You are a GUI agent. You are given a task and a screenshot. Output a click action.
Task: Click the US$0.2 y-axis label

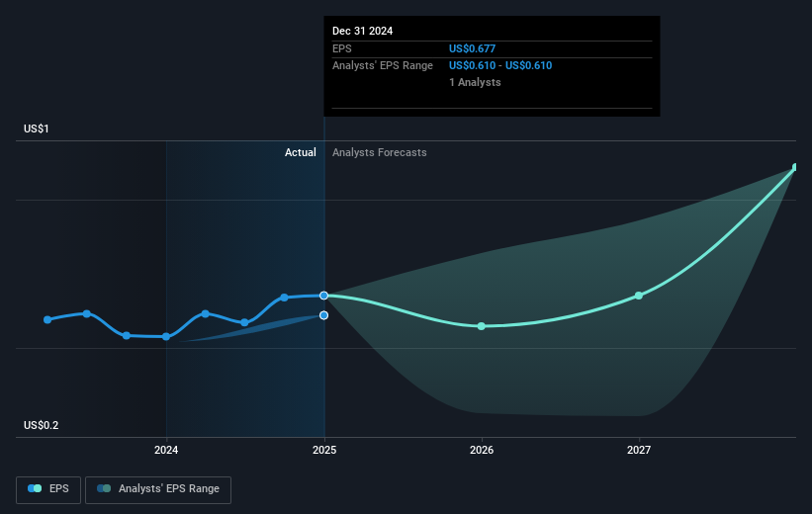[x=41, y=425]
